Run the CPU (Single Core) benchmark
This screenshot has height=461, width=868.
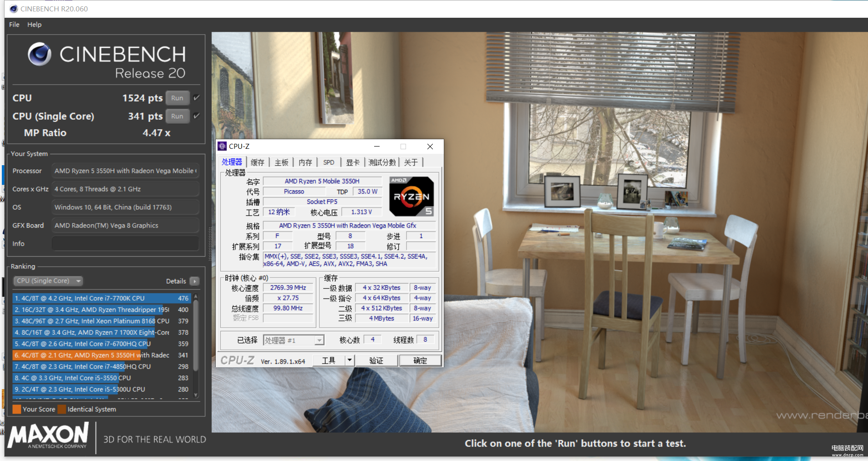[x=178, y=116]
